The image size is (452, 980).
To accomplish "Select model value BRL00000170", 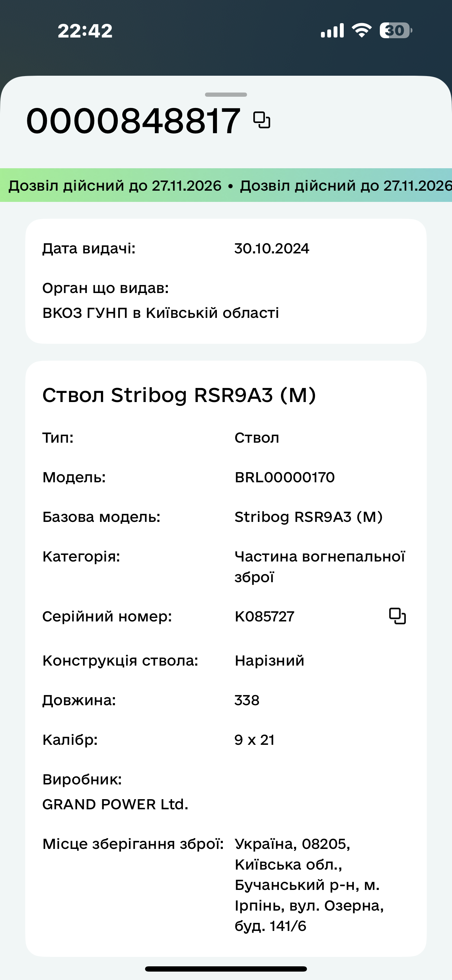I will (285, 477).
